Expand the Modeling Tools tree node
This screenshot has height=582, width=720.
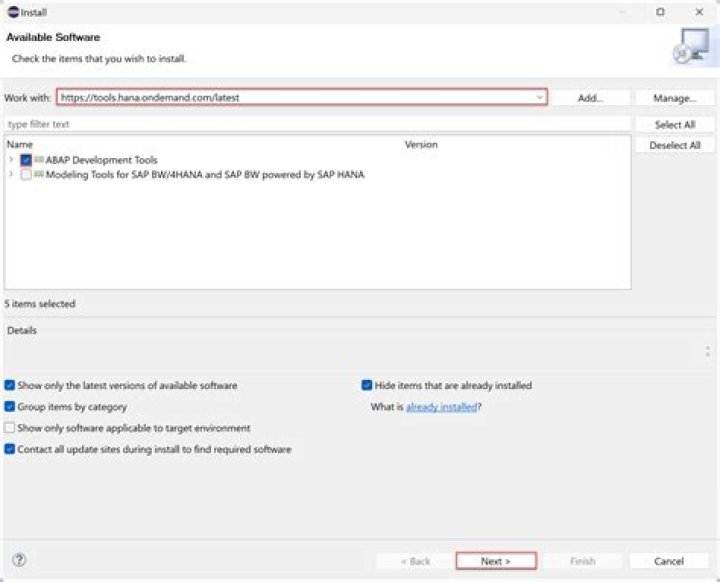11,174
